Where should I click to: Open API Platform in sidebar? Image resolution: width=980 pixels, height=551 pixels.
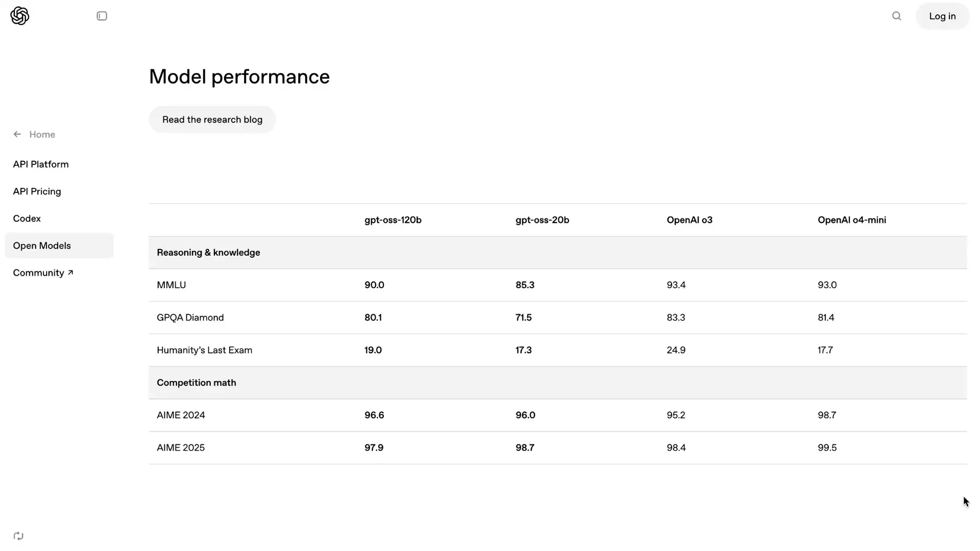click(x=41, y=164)
